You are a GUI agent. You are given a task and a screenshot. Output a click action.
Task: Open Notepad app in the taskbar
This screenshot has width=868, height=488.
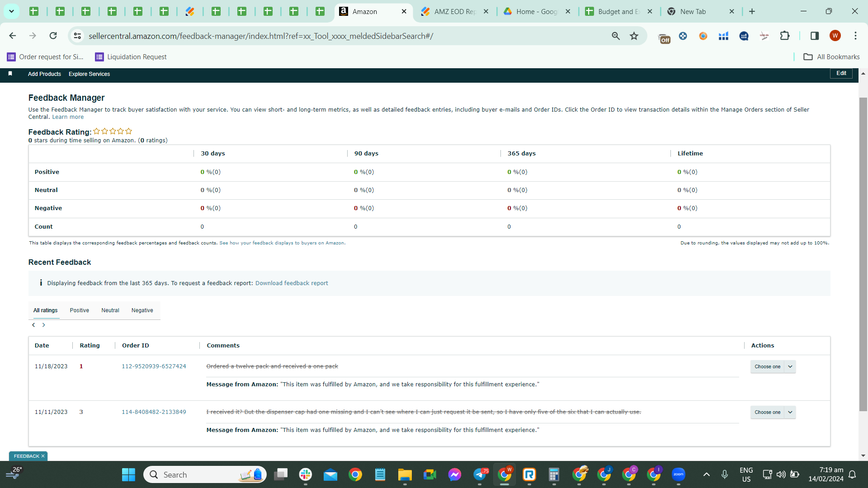point(380,474)
